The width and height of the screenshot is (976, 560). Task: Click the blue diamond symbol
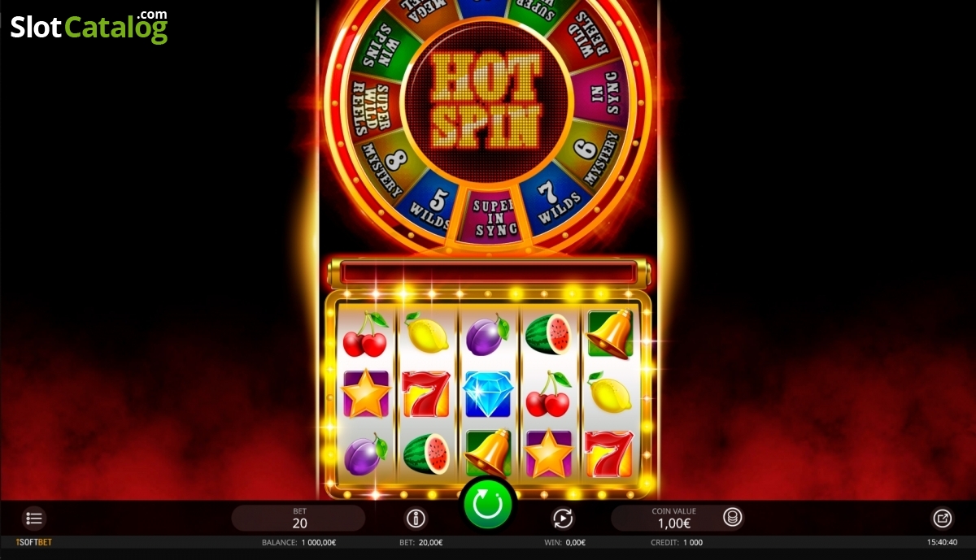pos(487,393)
